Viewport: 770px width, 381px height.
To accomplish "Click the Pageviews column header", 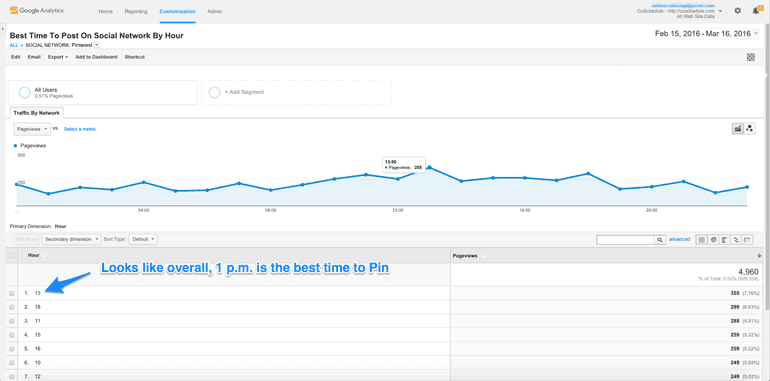I will 465,256.
